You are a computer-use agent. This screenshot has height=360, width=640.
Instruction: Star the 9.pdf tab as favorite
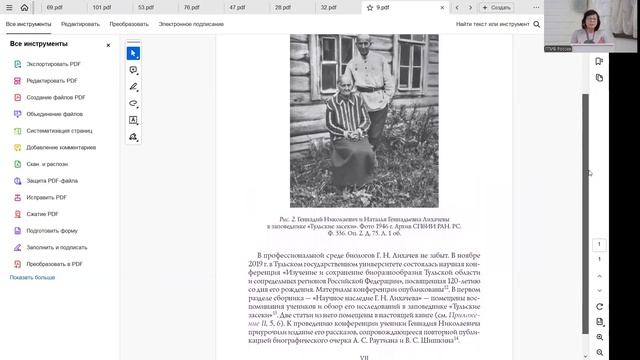(x=370, y=7)
